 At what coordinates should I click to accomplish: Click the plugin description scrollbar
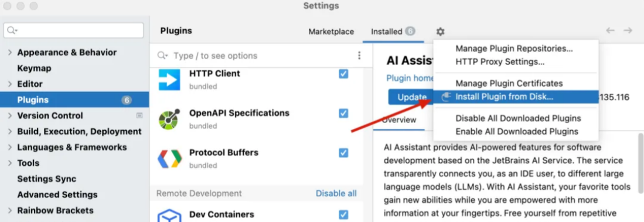[x=640, y=163]
